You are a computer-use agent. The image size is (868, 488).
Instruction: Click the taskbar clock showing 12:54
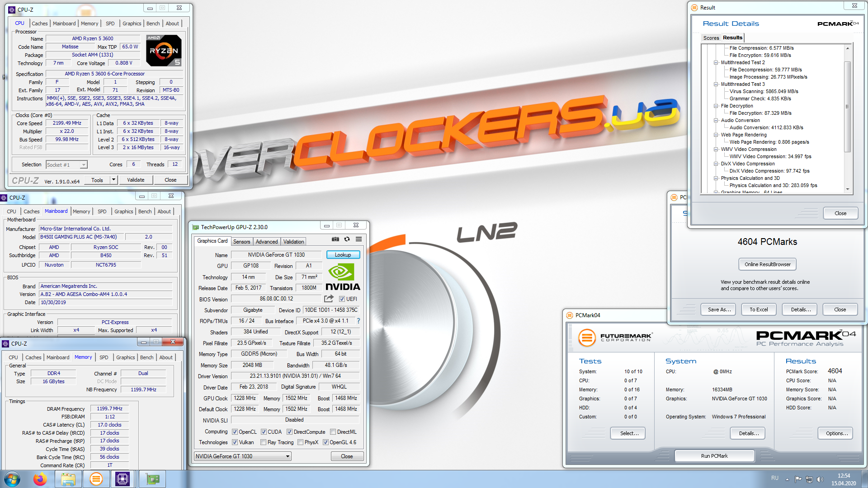(x=844, y=476)
